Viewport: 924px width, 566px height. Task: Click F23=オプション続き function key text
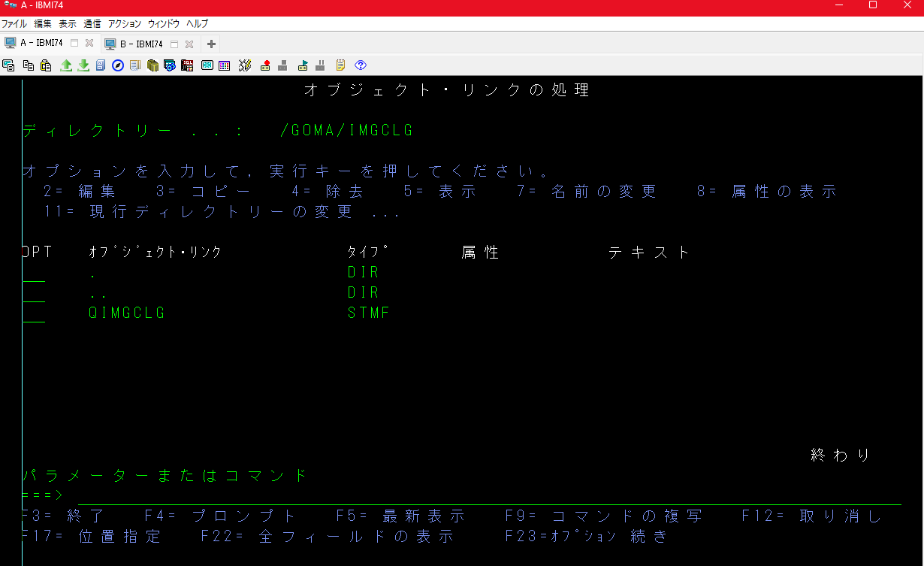[x=587, y=537]
